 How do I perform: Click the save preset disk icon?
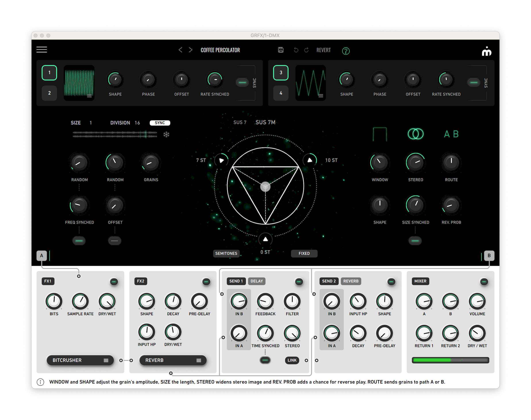tap(281, 50)
